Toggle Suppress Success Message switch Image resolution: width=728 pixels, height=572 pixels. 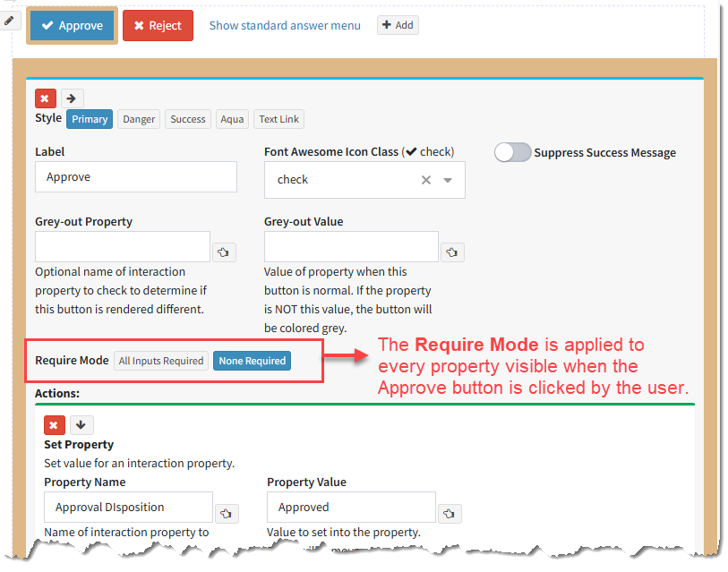(512, 153)
